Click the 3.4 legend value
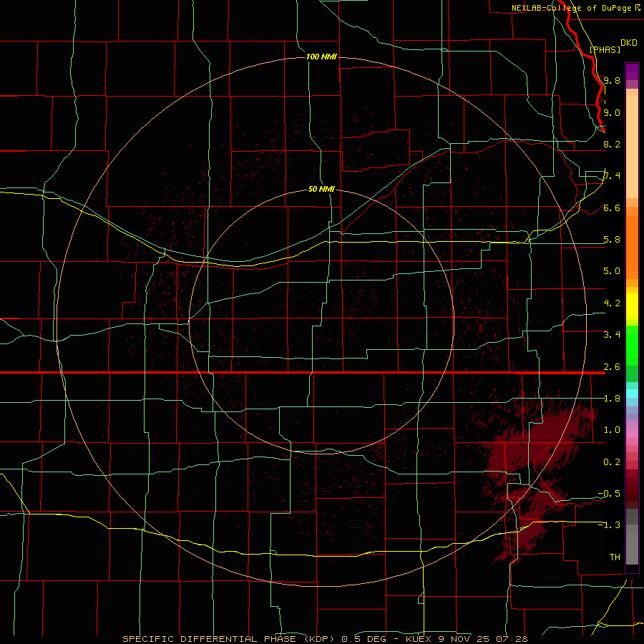The image size is (644, 644). pos(612,335)
